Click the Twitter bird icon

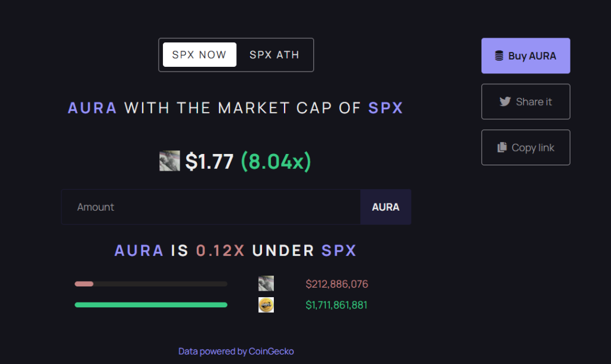point(505,101)
